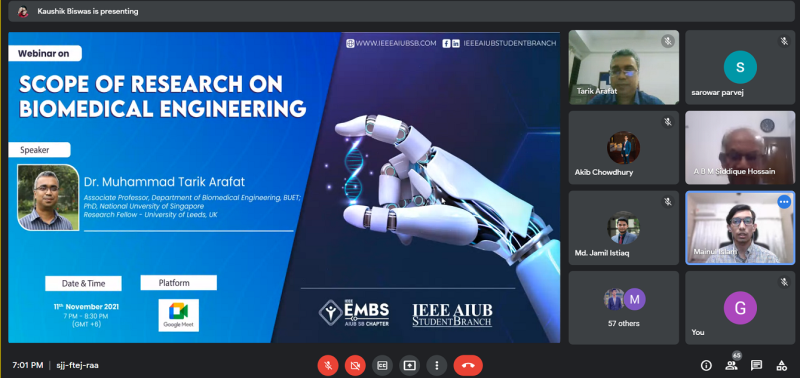Viewport: 800px width, 378px height.
Task: Click the presented webinar slide
Action: click(x=284, y=187)
